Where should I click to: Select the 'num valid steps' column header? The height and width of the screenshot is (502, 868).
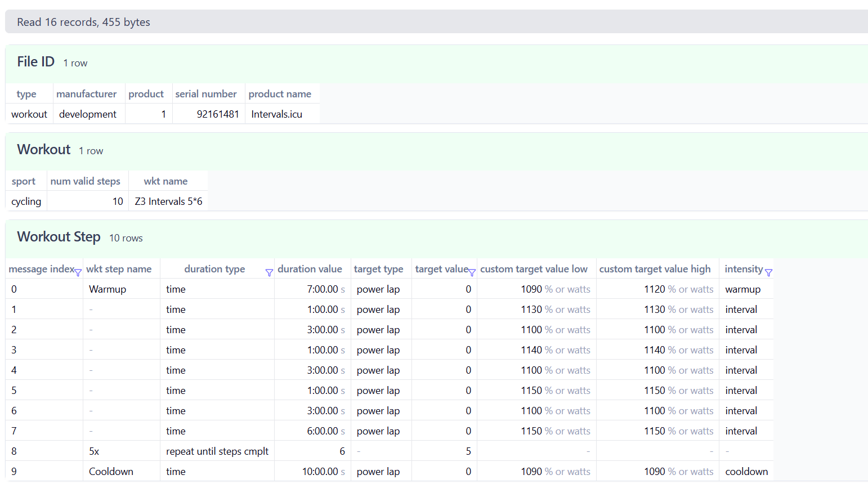[85, 181]
